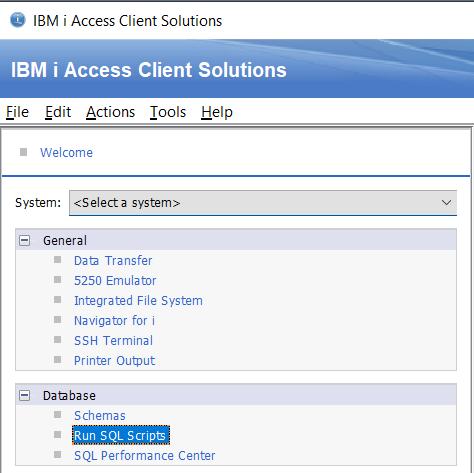Open Navigator for i link
The height and width of the screenshot is (473, 474).
[x=114, y=321]
